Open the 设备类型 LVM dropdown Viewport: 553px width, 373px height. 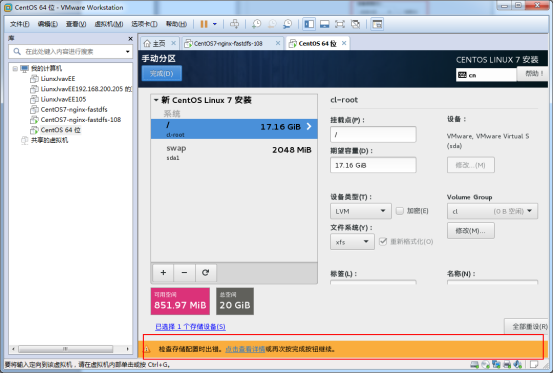coord(361,211)
